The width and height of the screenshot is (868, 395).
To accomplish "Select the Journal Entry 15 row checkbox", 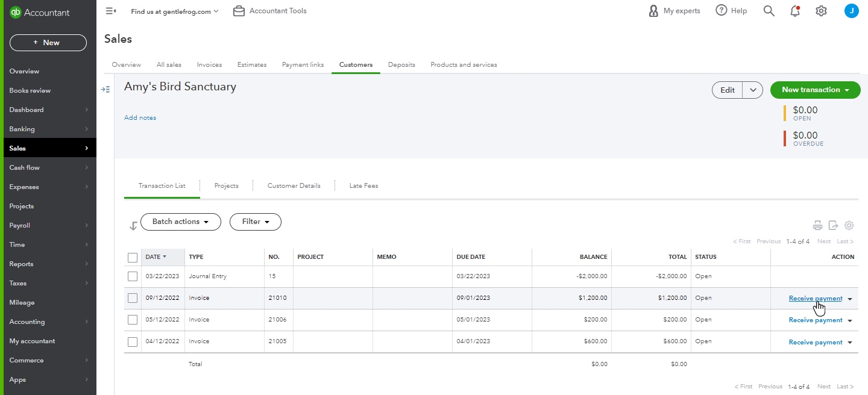I will (x=133, y=276).
